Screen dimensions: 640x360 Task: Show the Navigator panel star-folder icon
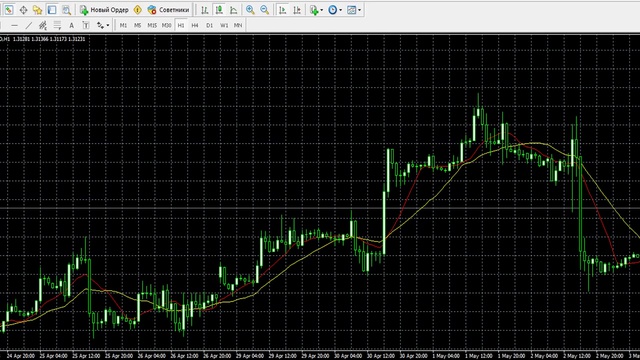pyautogui.click(x=38, y=10)
